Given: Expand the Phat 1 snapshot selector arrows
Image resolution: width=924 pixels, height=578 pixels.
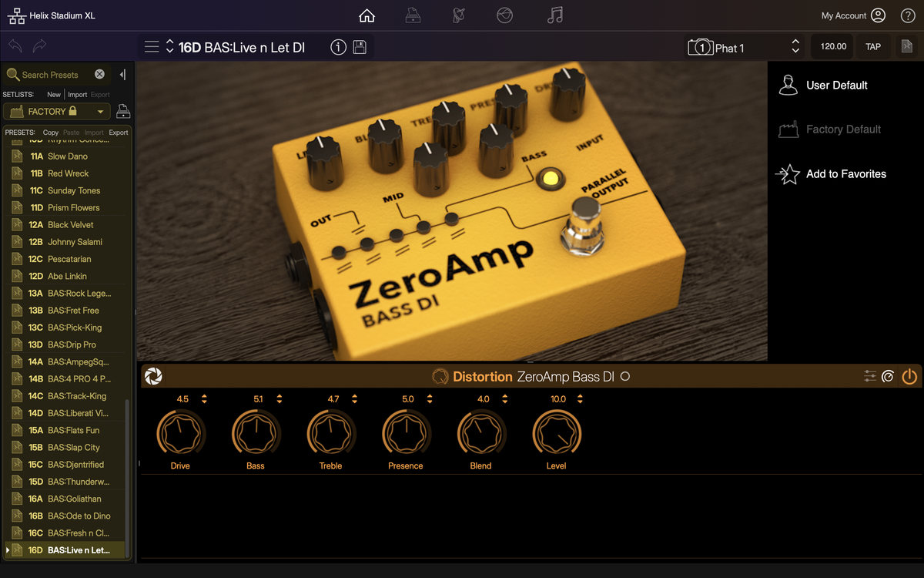Looking at the screenshot, I should (x=795, y=47).
